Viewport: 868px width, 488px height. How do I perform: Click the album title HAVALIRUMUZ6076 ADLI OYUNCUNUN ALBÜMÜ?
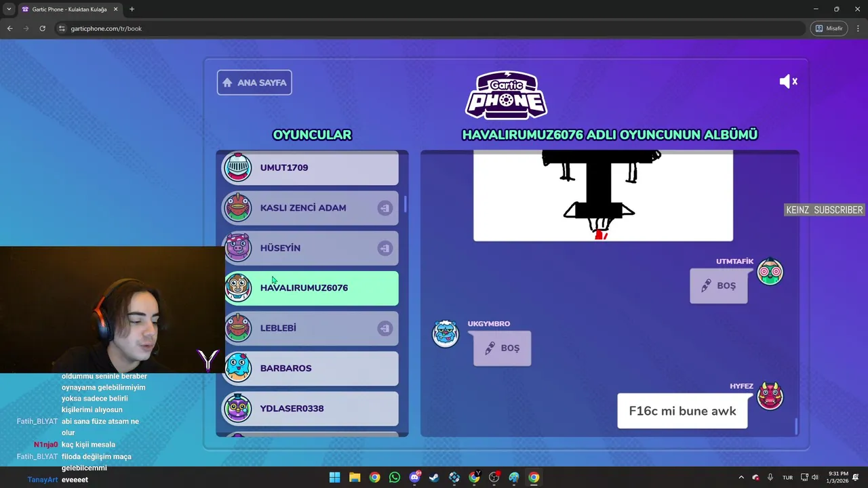[x=610, y=135]
